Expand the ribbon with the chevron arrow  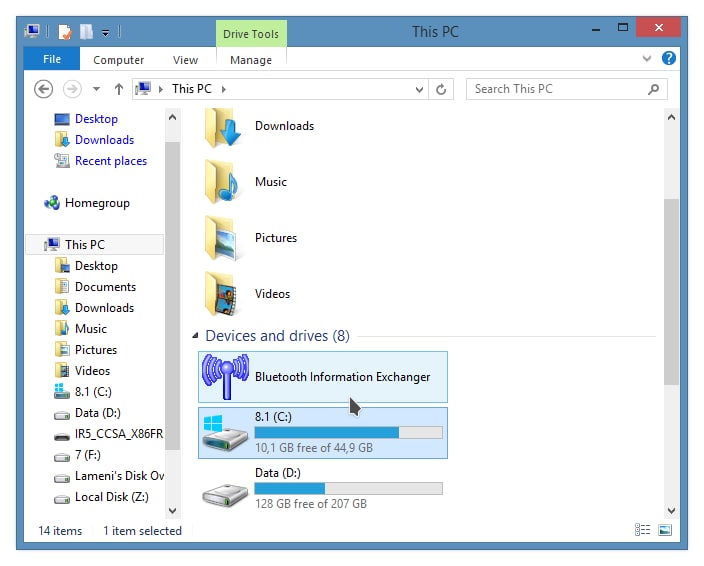(647, 58)
